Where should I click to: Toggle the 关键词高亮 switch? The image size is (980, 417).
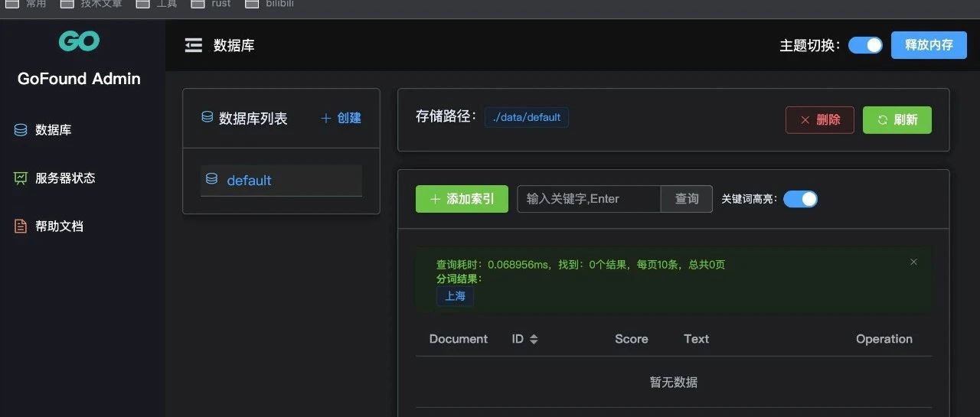coord(800,199)
